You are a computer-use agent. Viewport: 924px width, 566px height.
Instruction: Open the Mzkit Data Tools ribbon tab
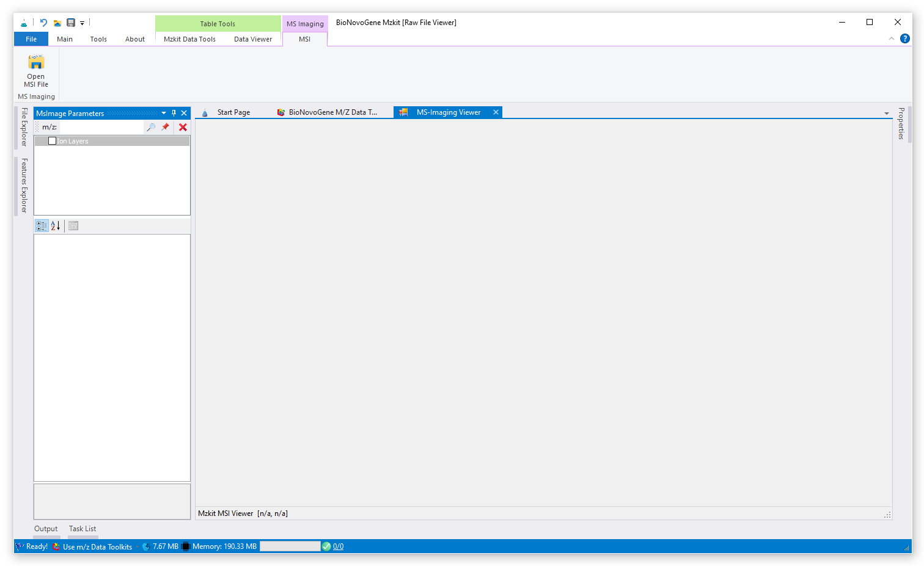click(x=189, y=39)
